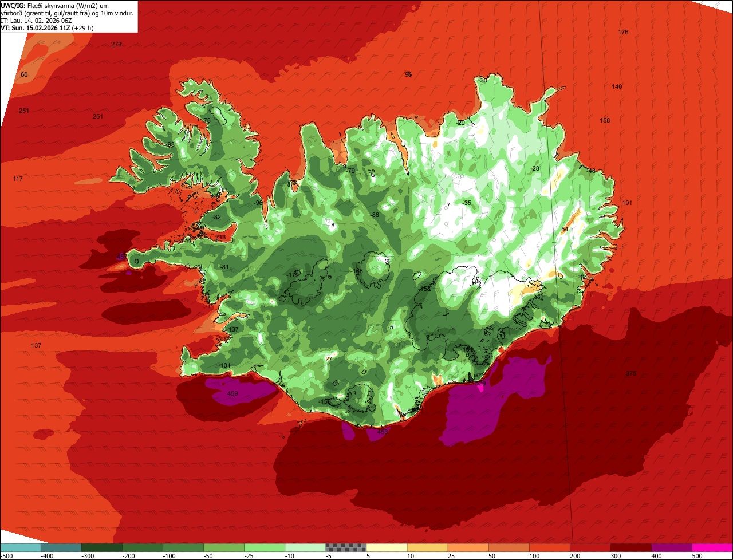Click the 60 value near the left edge
Image resolution: width=733 pixels, height=560 pixels.
click(24, 75)
